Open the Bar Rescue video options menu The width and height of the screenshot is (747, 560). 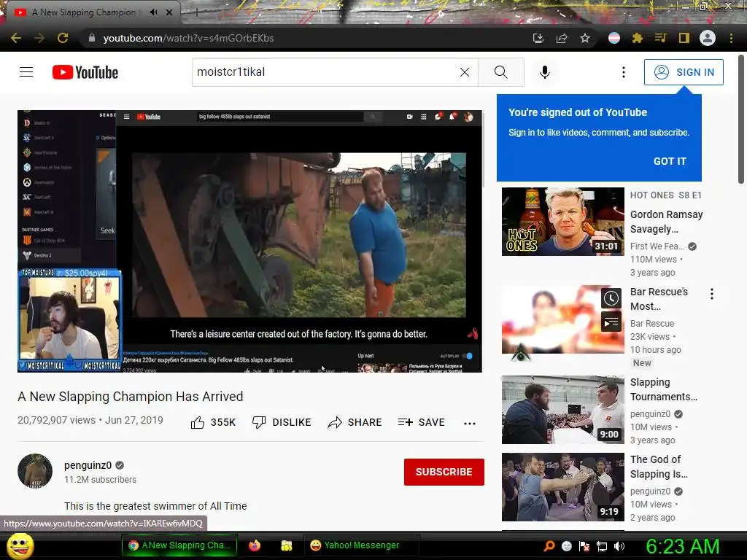pyautogui.click(x=712, y=294)
